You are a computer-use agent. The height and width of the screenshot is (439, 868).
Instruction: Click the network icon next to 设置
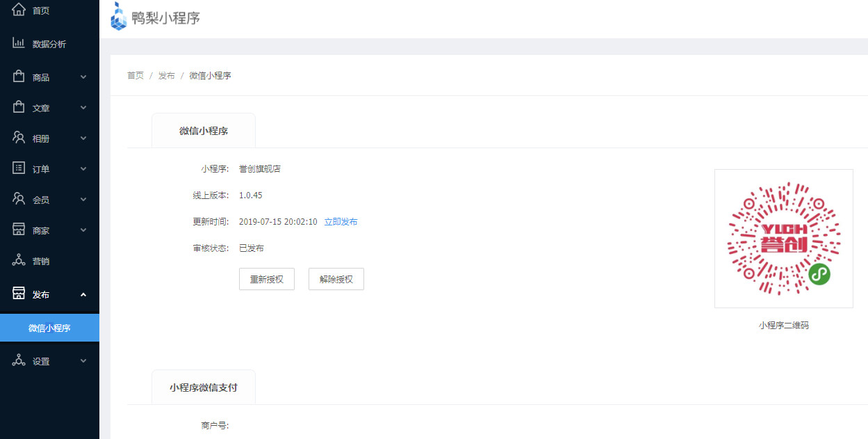19,360
